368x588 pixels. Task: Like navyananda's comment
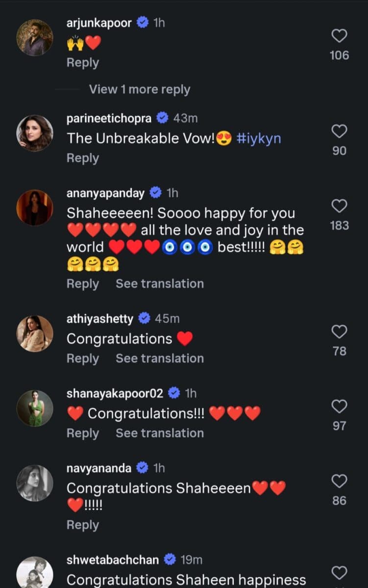(339, 481)
